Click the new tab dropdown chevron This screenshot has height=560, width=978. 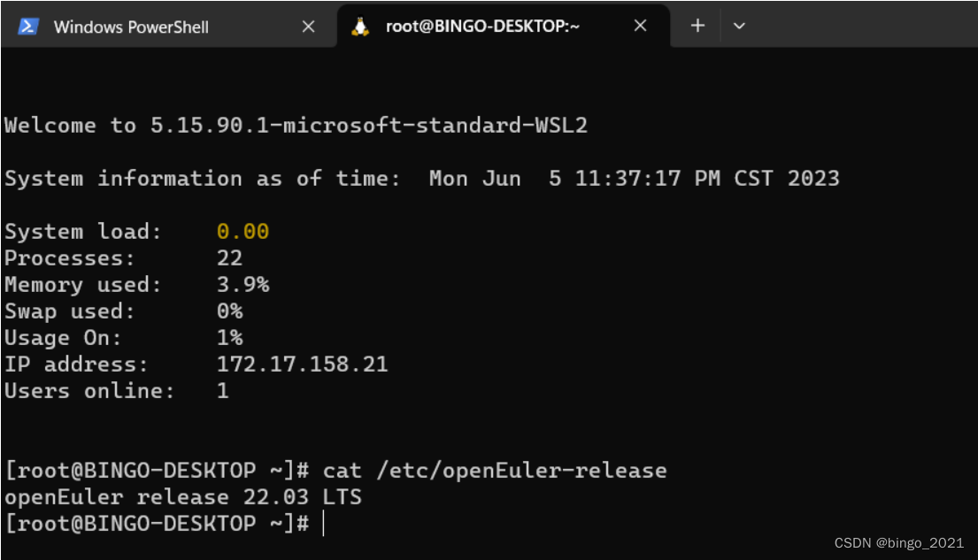[x=740, y=27]
